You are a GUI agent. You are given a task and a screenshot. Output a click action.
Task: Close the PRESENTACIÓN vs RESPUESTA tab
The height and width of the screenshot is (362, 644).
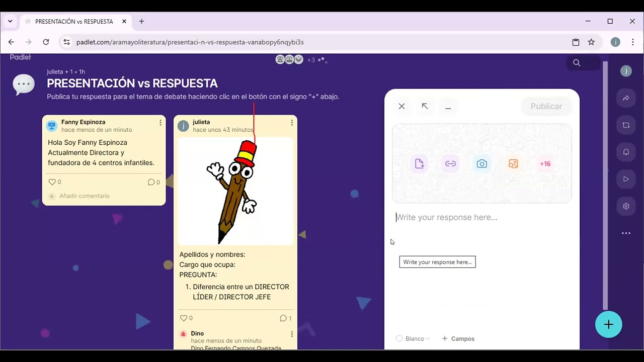click(x=124, y=22)
